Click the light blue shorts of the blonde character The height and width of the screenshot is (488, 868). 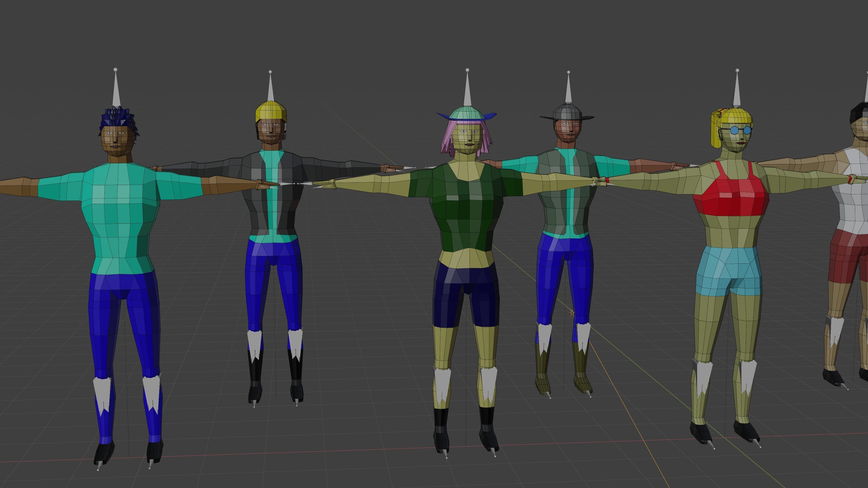729,271
